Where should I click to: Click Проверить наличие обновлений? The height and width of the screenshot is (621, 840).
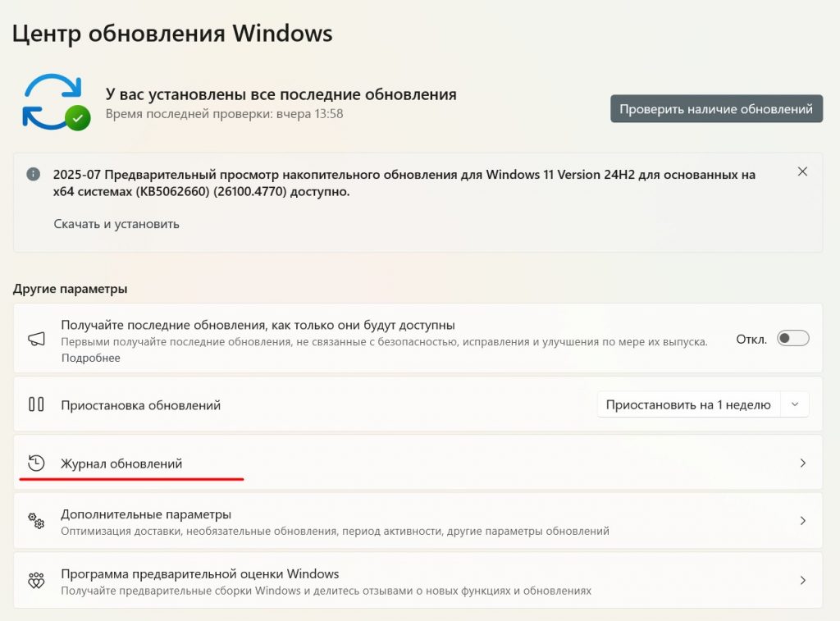(715, 108)
